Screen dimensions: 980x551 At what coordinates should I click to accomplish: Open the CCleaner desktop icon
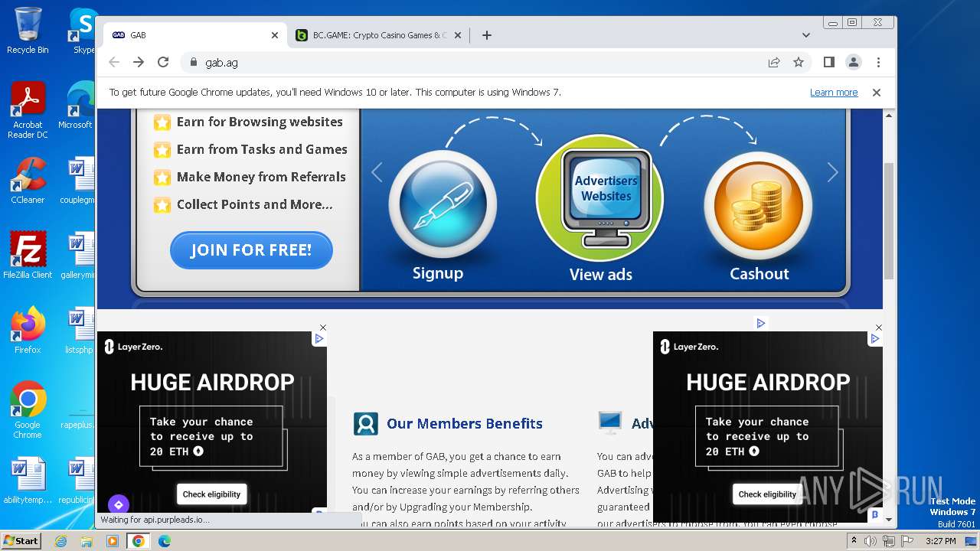click(28, 181)
